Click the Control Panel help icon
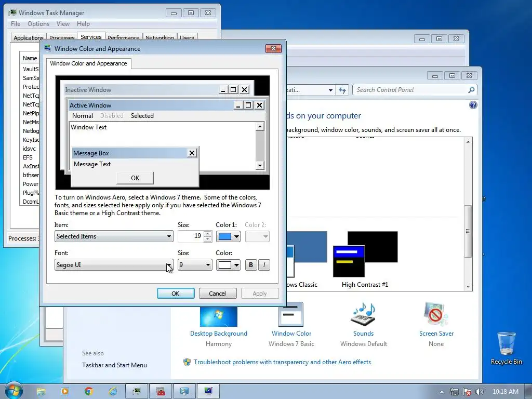532x399 pixels. click(x=473, y=105)
